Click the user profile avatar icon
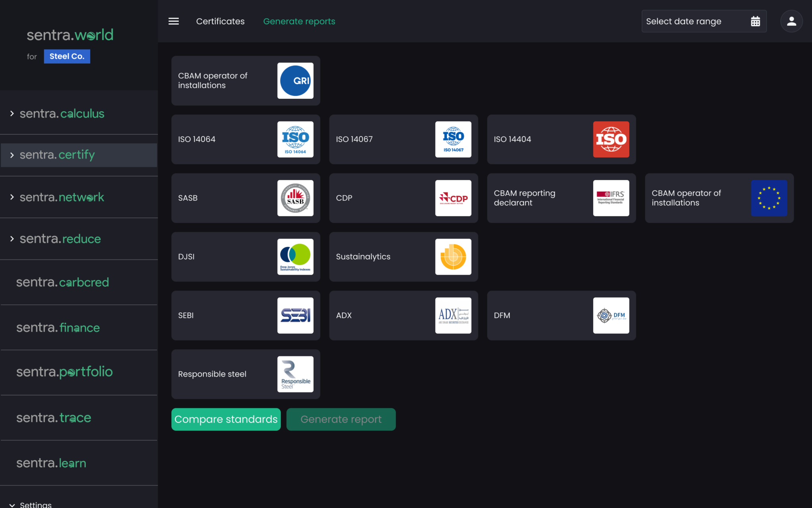Screen dimensions: 812x508 791,21
